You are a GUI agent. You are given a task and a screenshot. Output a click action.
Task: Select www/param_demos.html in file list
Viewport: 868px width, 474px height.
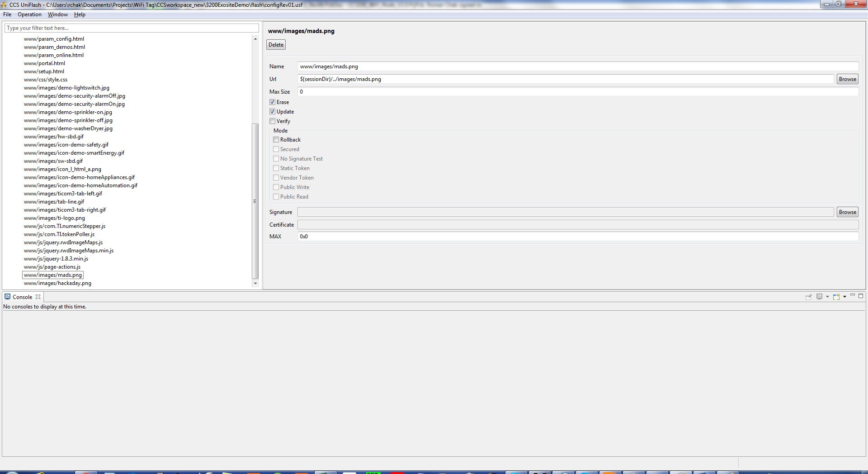click(x=54, y=47)
